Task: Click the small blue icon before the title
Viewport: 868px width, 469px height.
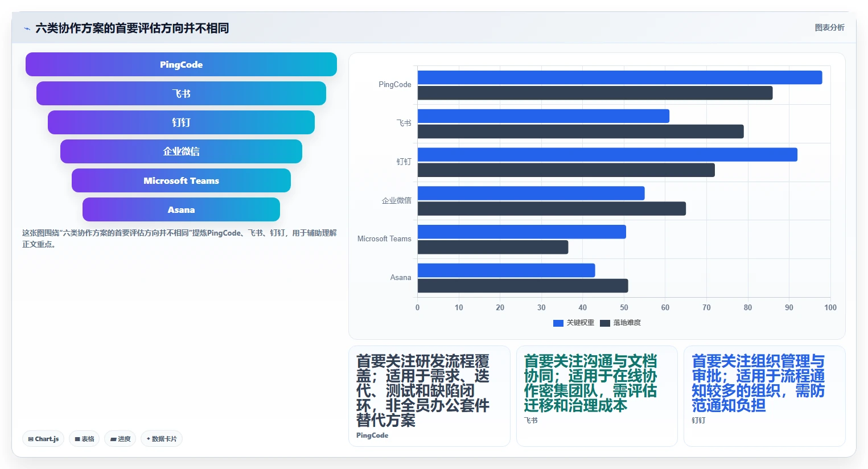Action: pos(27,28)
